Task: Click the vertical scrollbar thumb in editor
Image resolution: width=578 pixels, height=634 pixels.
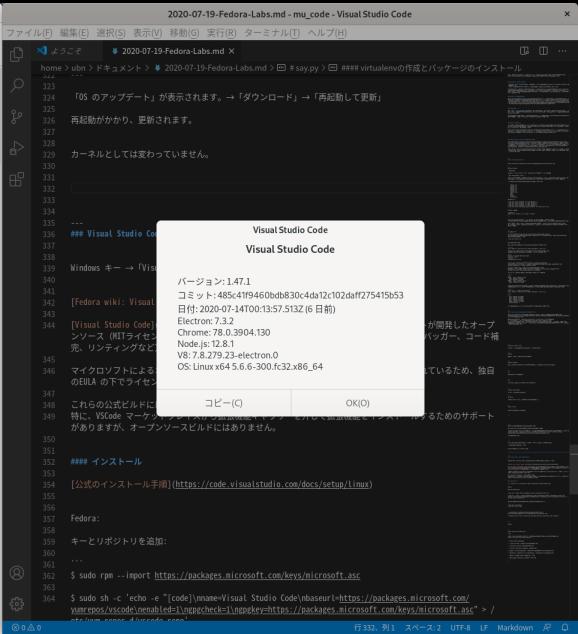Action: pyautogui.click(x=574, y=469)
